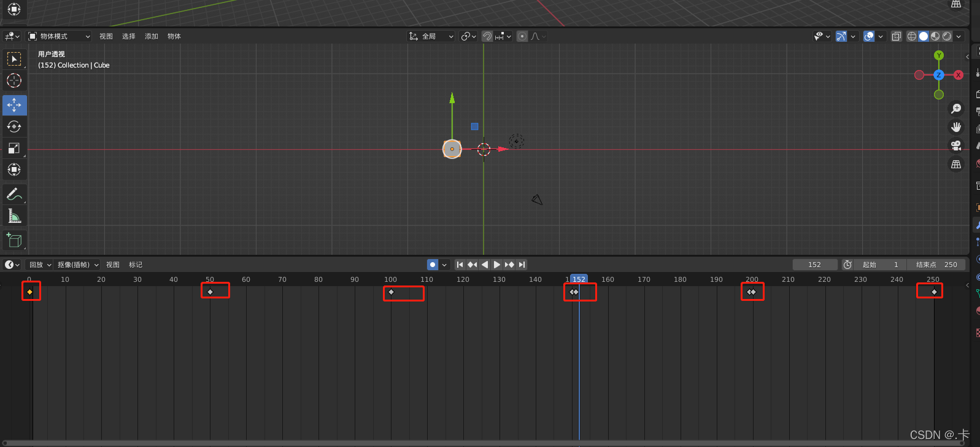This screenshot has height=447, width=980.
Task: Open the 物体模式 object mode dropdown
Action: (59, 36)
